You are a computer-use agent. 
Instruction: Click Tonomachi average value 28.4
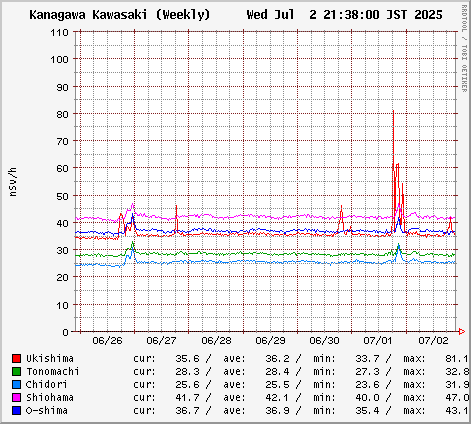tap(277, 371)
